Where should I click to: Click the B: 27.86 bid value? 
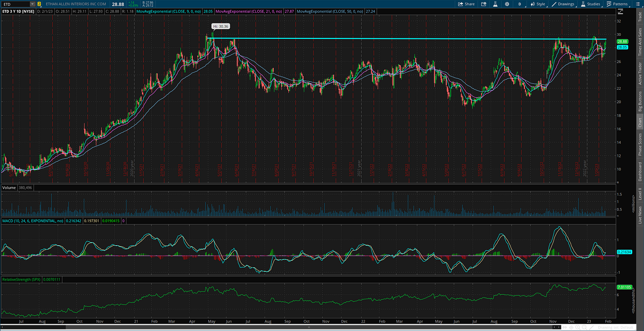pos(148,3)
